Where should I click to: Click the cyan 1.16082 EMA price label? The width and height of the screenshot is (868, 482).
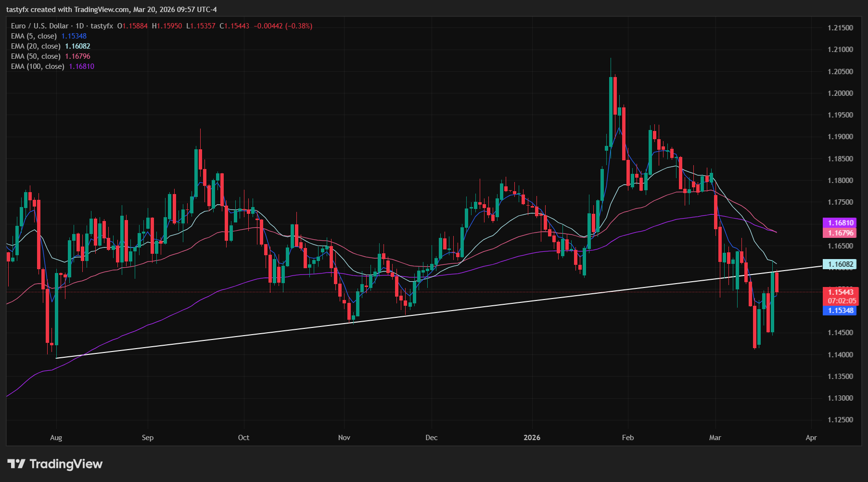coord(840,264)
